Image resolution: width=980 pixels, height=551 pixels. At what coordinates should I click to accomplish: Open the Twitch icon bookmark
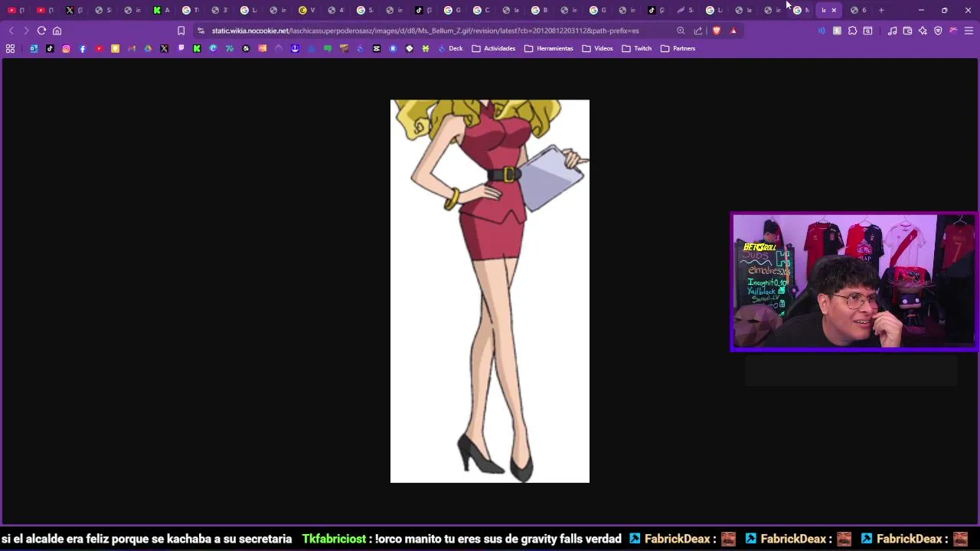click(x=181, y=48)
